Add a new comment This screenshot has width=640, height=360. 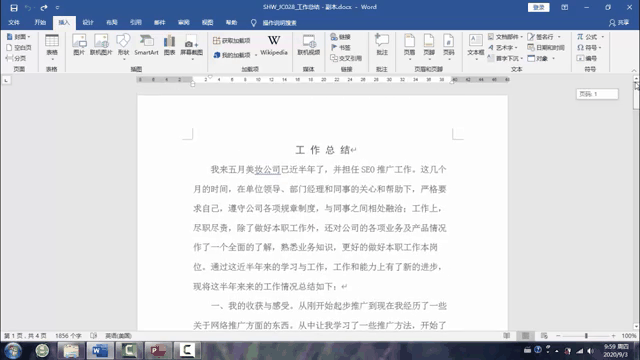382,45
